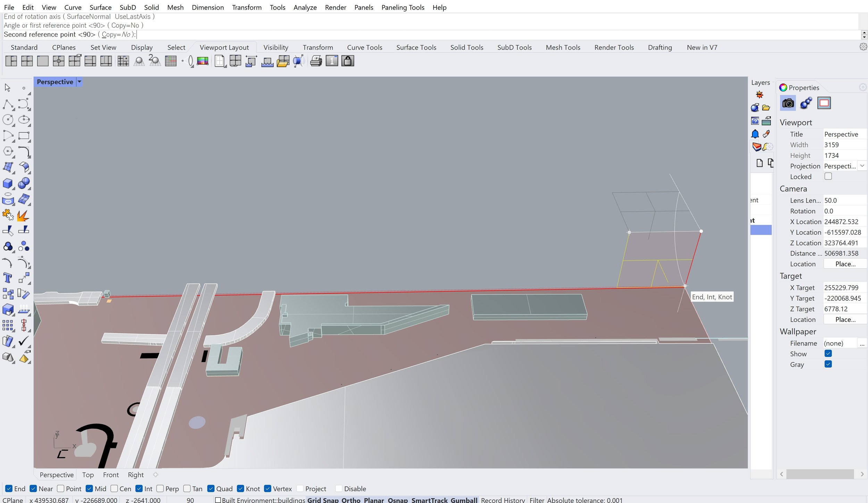Expand the Projection dropdown
The width and height of the screenshot is (868, 503).
(x=862, y=166)
